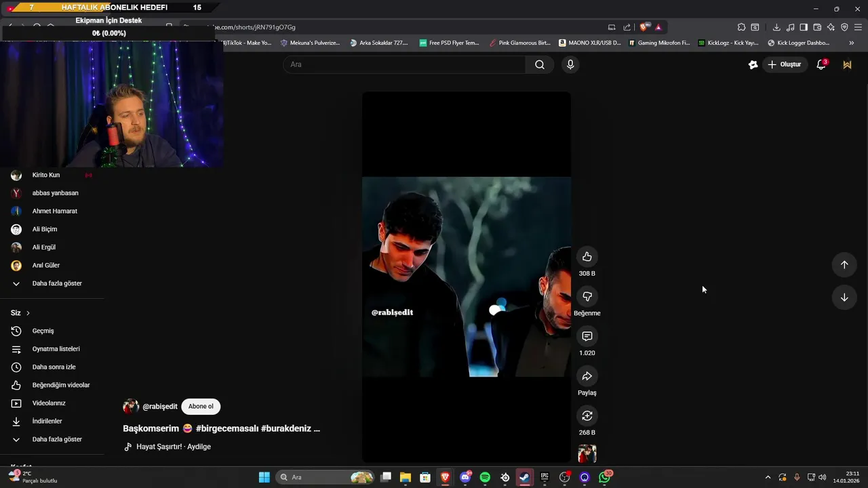Open Brave Wallet icon in toolbar
868x488 pixels.
pyautogui.click(x=817, y=27)
